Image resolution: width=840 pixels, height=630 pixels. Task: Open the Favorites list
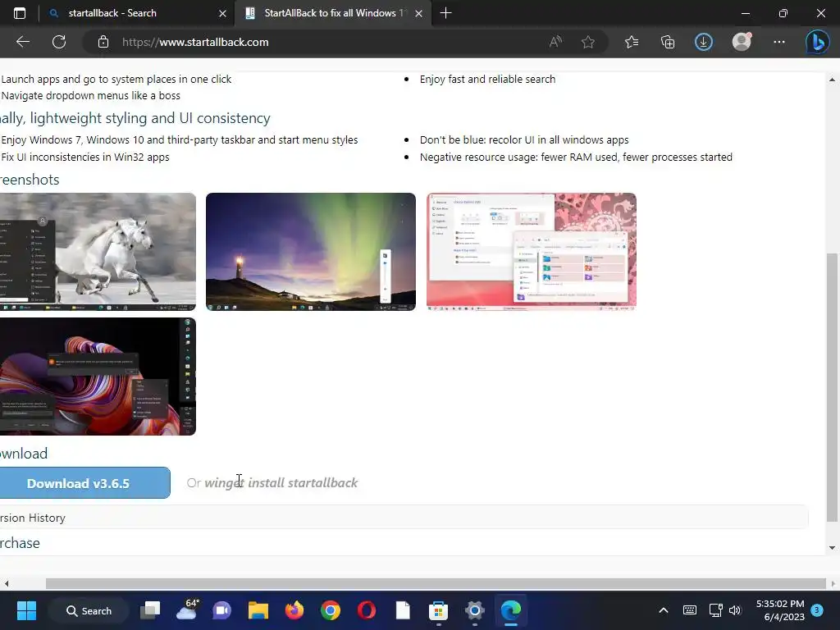point(632,42)
